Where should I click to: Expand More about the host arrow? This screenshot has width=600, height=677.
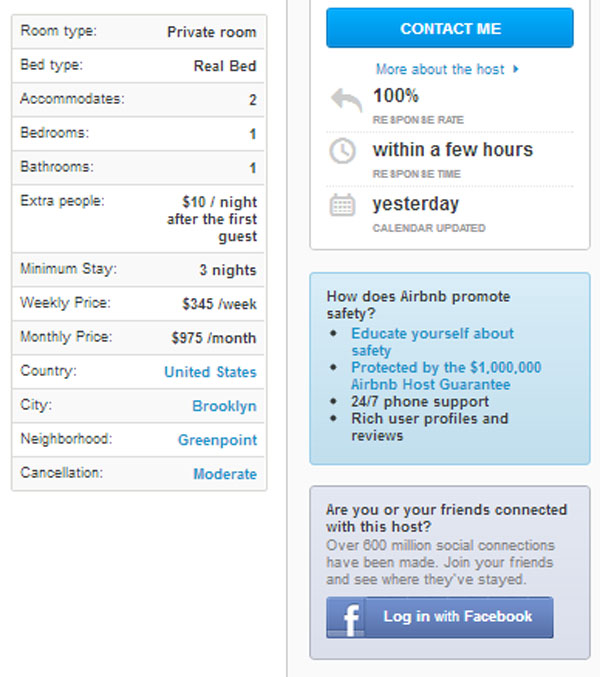pos(516,70)
